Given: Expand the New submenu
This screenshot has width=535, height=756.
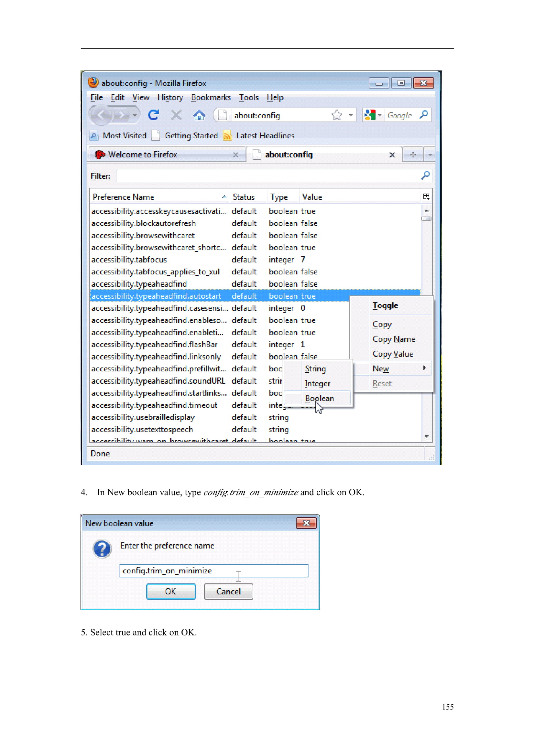Looking at the screenshot, I should [x=391, y=368].
